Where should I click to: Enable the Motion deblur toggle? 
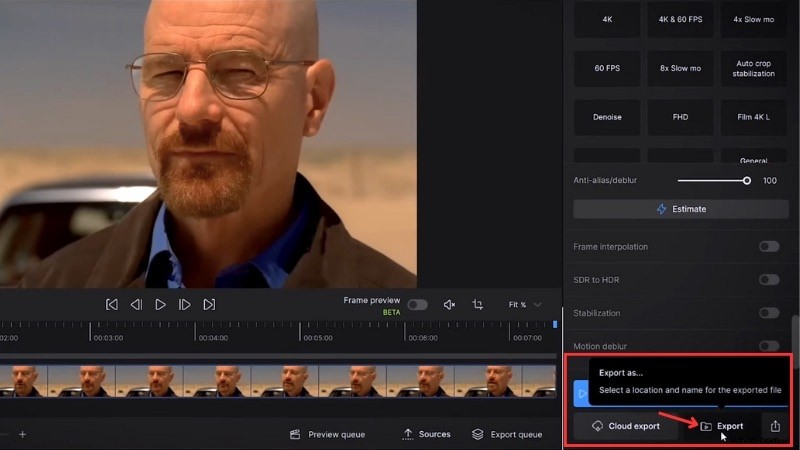[x=769, y=346]
